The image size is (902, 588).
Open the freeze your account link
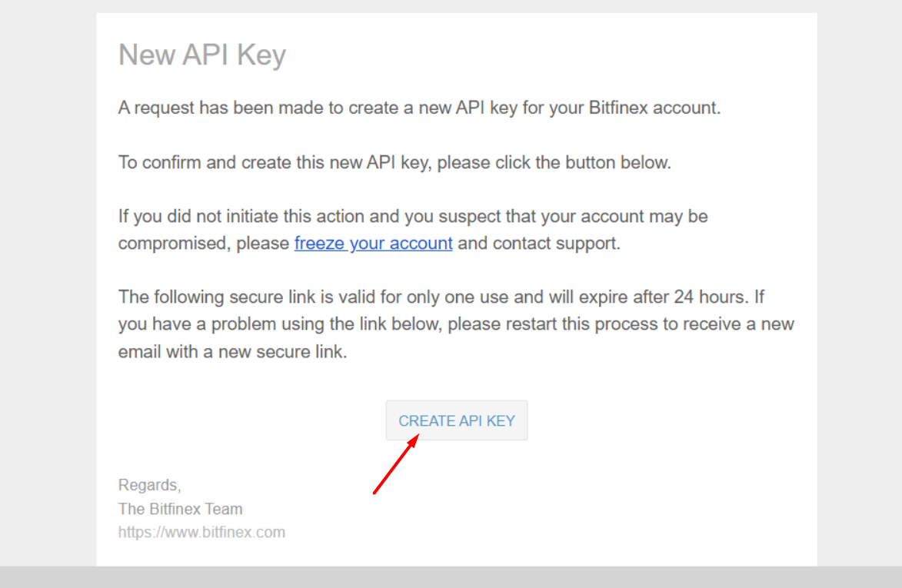click(373, 244)
